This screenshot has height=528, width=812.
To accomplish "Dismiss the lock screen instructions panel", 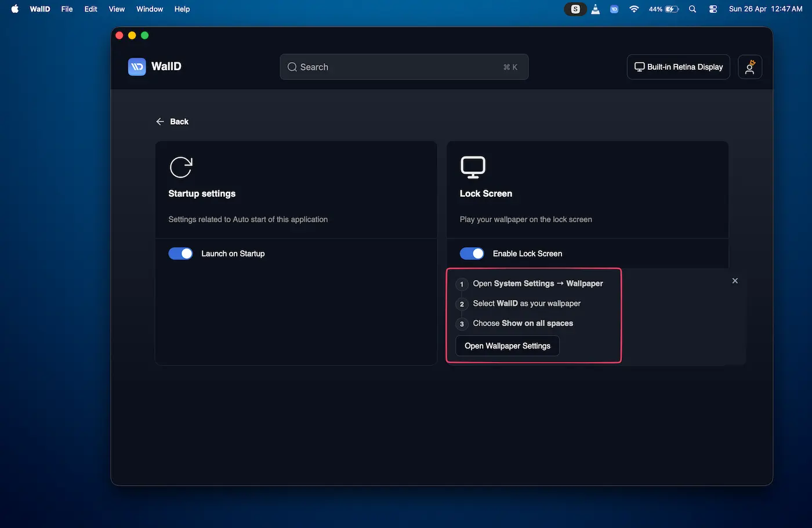I will pos(735,281).
